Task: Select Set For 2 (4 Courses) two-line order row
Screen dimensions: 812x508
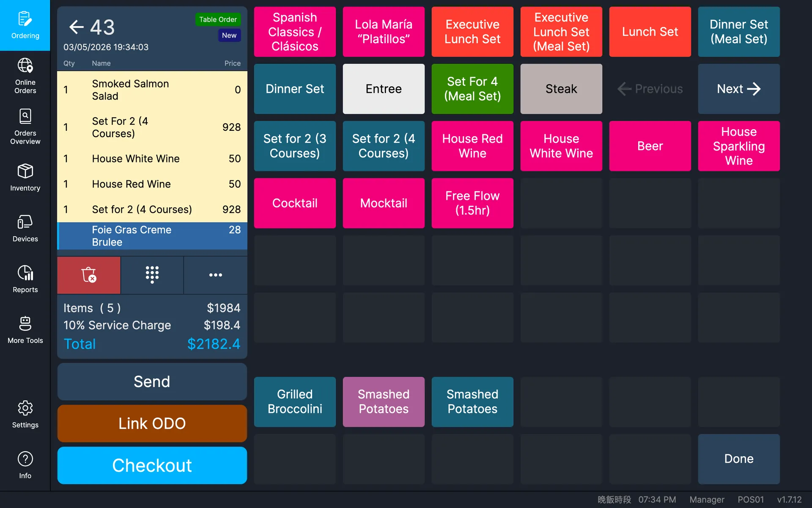Action: 152,127
